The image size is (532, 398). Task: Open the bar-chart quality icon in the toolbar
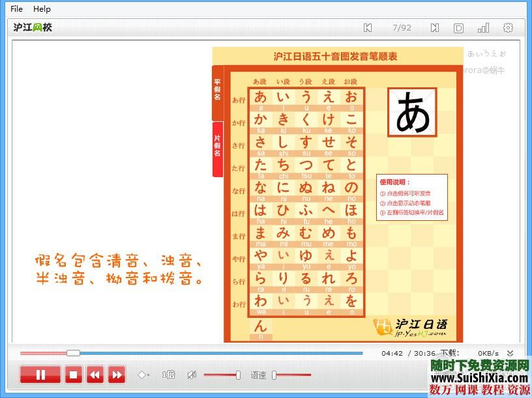[x=483, y=28]
